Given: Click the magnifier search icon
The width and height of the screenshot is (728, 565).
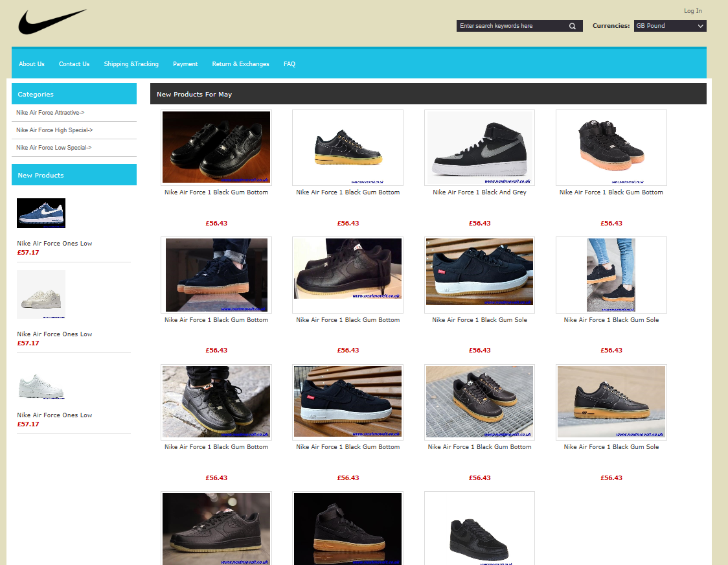Looking at the screenshot, I should pos(573,26).
